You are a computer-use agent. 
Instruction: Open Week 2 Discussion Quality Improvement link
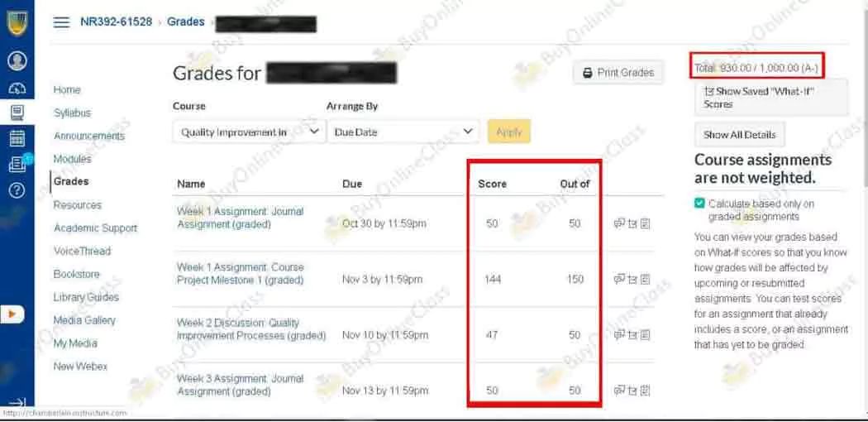tap(251, 329)
